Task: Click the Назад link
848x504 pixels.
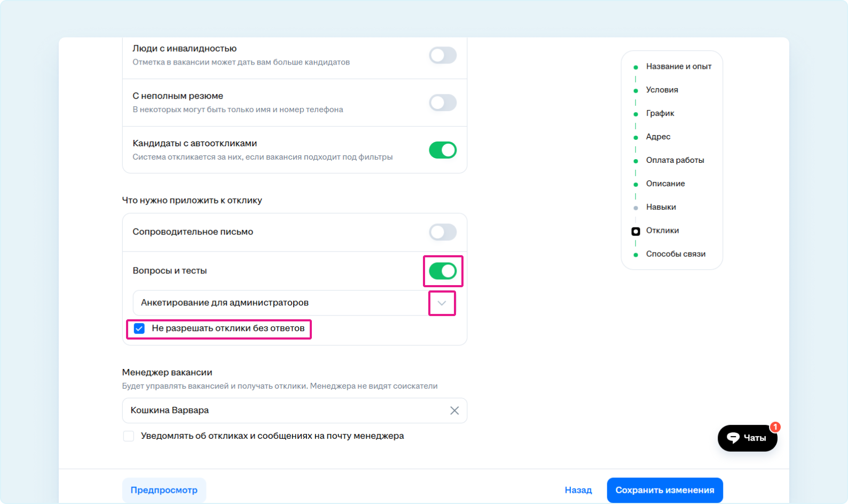Action: click(x=578, y=490)
